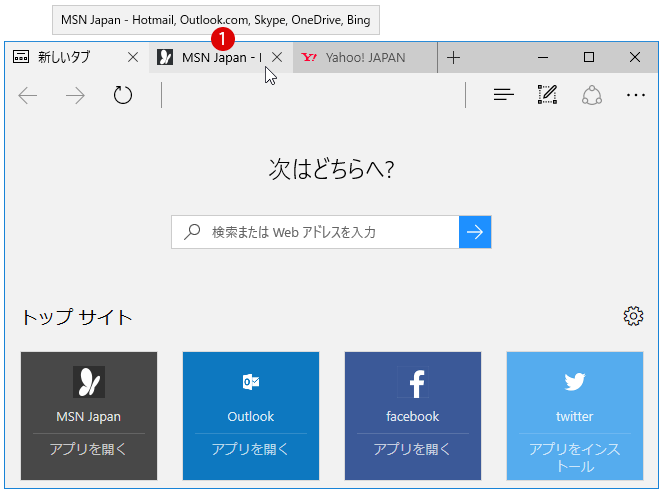Open the Make a Web Note icon
660x491 pixels.
tap(547, 94)
